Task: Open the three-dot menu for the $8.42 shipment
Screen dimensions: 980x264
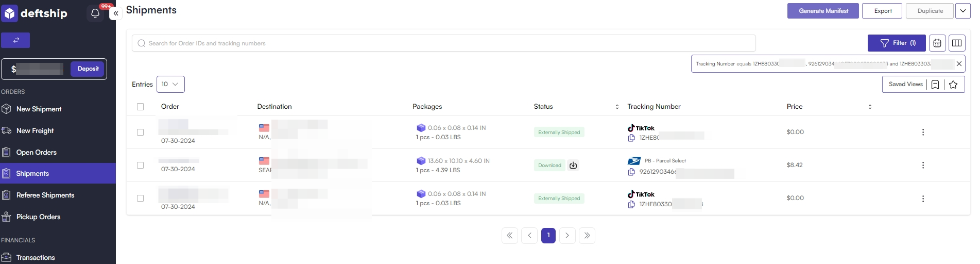Action: pyautogui.click(x=923, y=166)
